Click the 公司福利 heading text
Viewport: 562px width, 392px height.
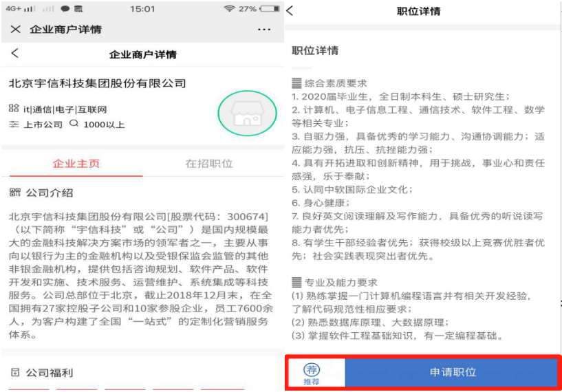pyautogui.click(x=50, y=373)
